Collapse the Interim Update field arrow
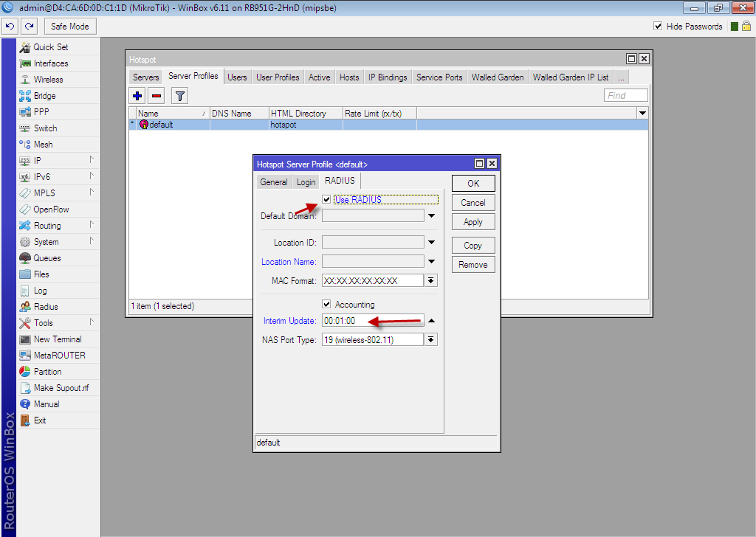This screenshot has height=537, width=756. pos(431,321)
